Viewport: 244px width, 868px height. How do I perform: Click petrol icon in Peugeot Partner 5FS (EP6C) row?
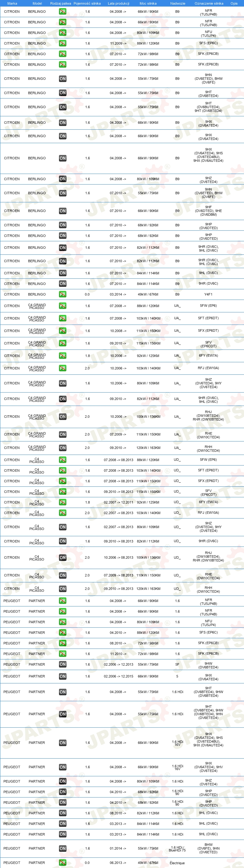(x=62, y=633)
